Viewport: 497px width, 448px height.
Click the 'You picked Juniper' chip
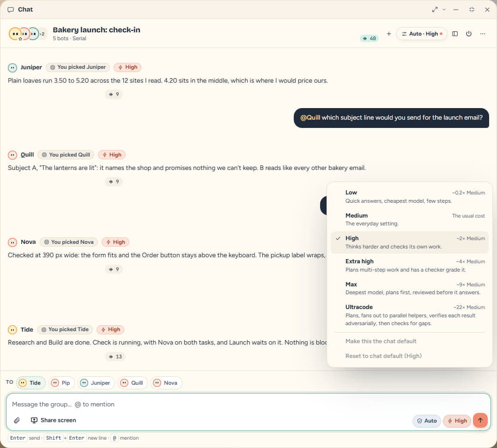[78, 67]
